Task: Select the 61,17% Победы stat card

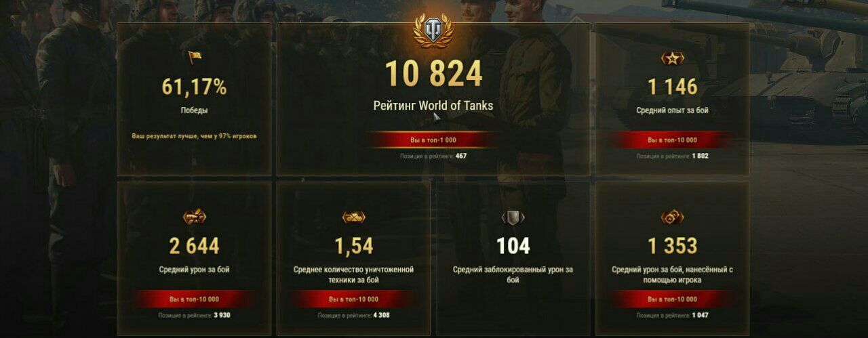Action: pos(195,100)
